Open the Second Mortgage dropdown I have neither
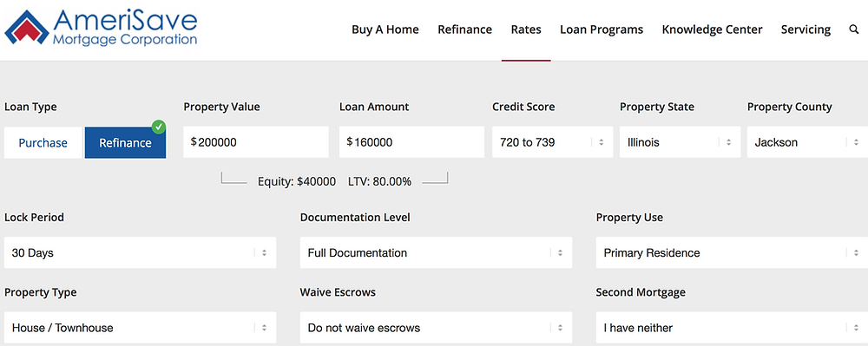Screen dimensions: 868x346 (x=732, y=327)
